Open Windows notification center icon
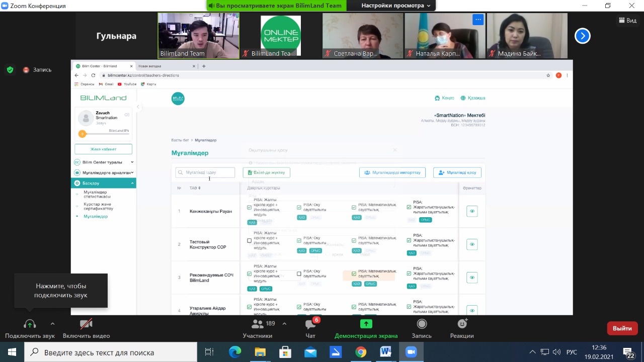 628,352
